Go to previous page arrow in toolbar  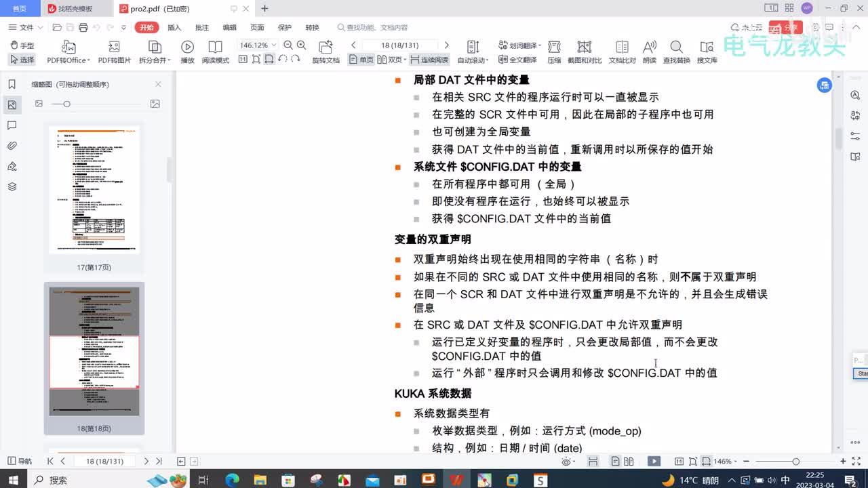click(x=353, y=45)
